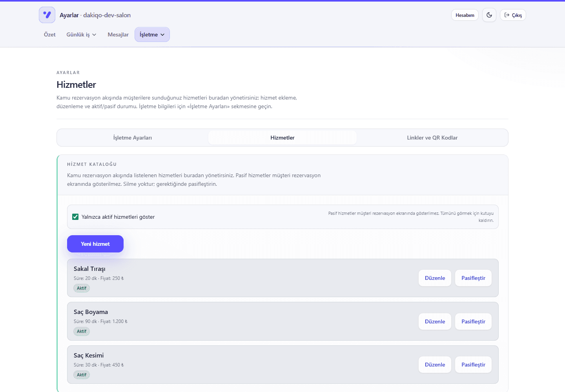Open the Linkler ve QR Kodlar tab
The image size is (565, 392).
(x=432, y=138)
